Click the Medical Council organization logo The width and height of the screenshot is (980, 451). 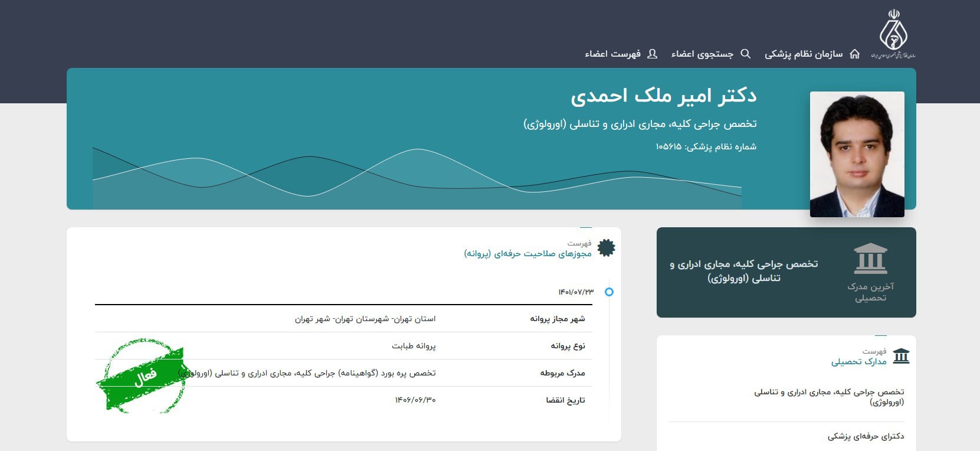tap(892, 34)
